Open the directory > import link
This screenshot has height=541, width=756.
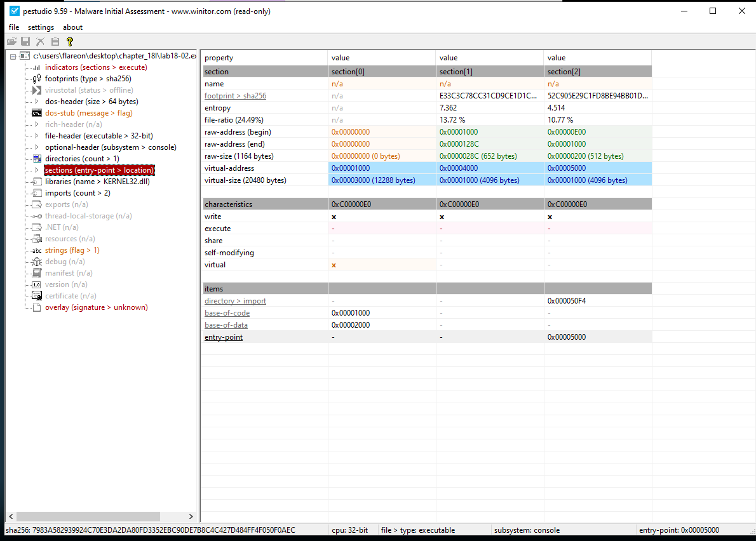[235, 301]
